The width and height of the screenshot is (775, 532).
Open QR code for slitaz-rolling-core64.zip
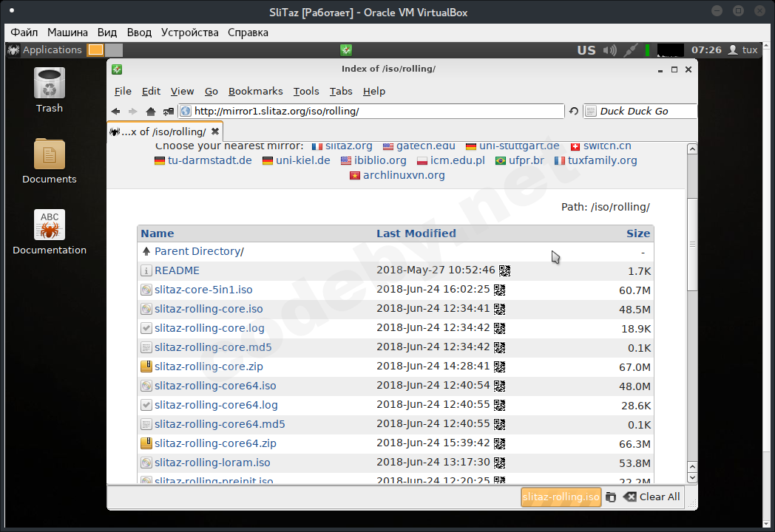[499, 443]
